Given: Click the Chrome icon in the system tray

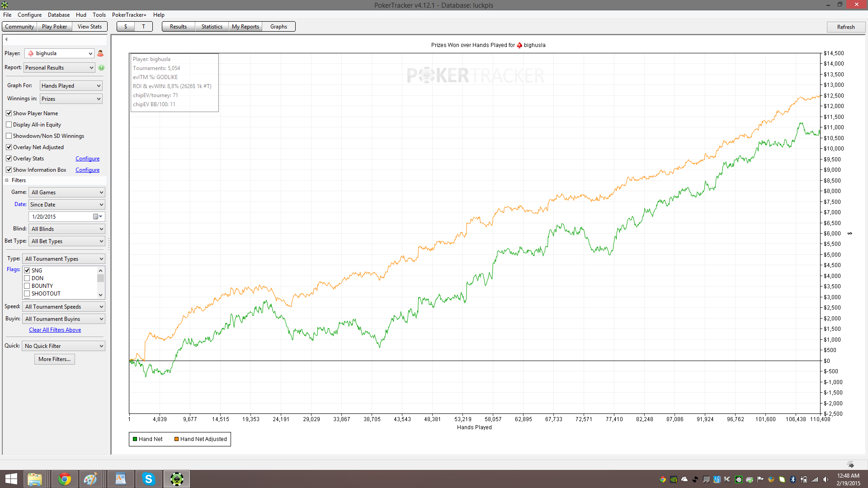Looking at the screenshot, I should (x=663, y=479).
